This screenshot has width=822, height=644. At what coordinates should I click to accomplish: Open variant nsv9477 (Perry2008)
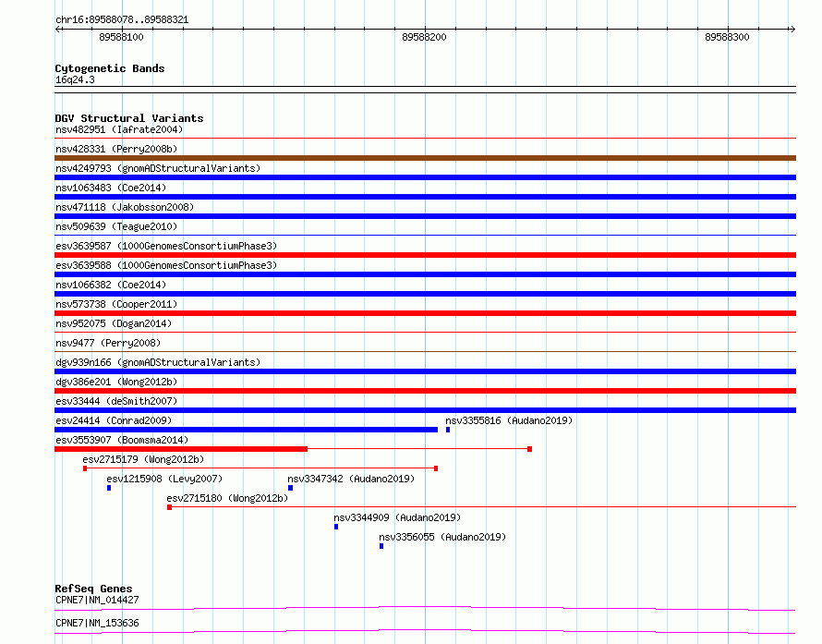[x=108, y=343]
